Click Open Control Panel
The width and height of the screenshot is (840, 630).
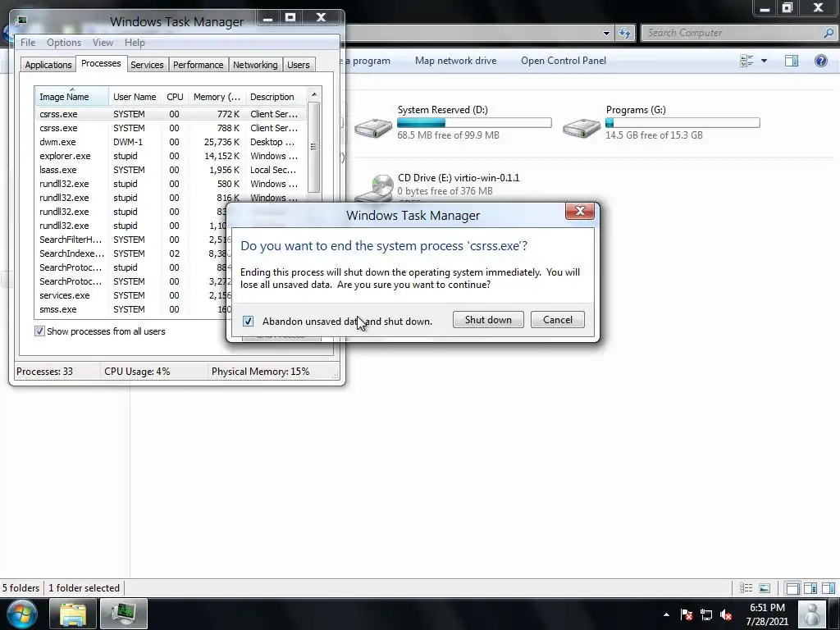564,61
